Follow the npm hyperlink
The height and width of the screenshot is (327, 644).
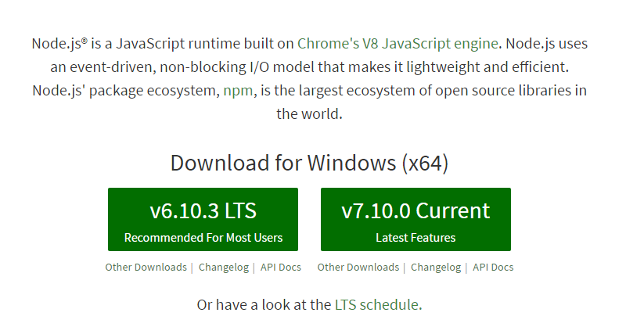[237, 90]
